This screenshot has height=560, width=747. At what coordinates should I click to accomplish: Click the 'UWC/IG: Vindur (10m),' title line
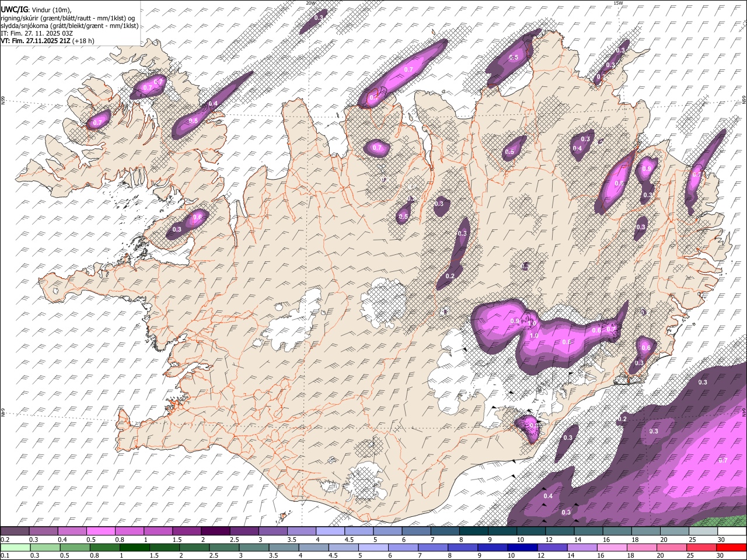(x=36, y=9)
